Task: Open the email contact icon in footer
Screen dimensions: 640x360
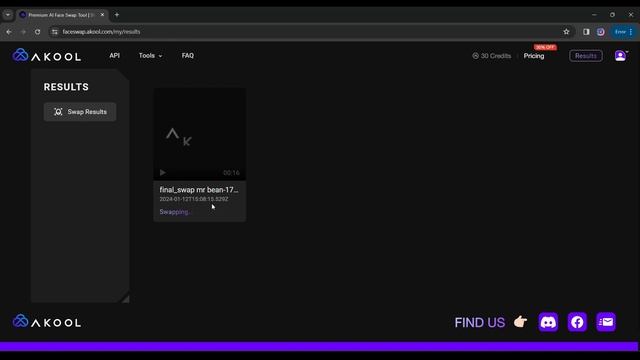Action: 606,322
